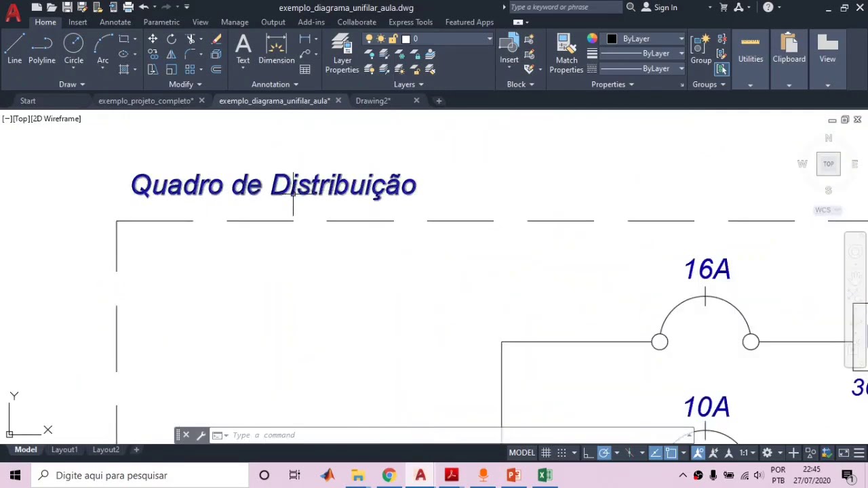Open the Annotate ribbon tab

(115, 22)
